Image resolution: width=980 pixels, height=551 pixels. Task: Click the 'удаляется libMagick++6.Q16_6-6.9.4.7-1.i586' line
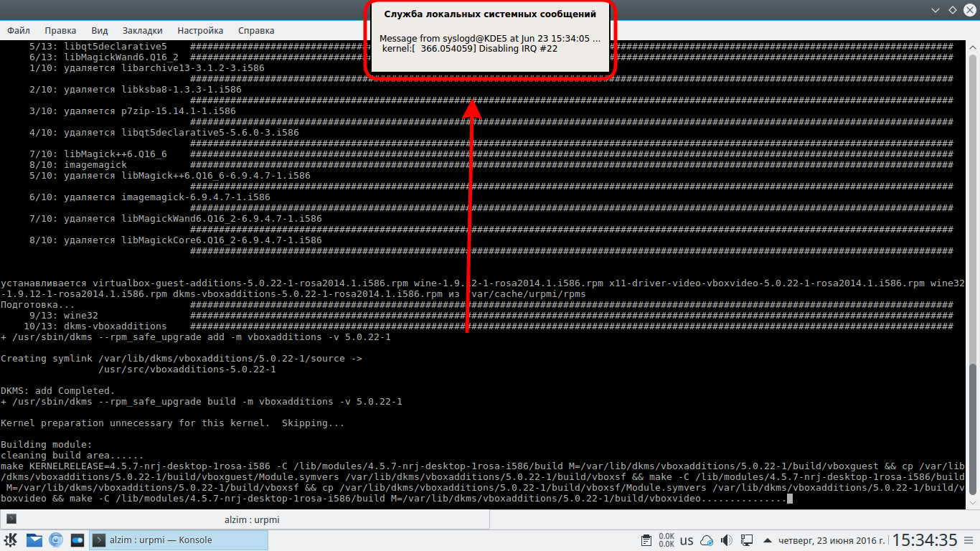coord(170,176)
